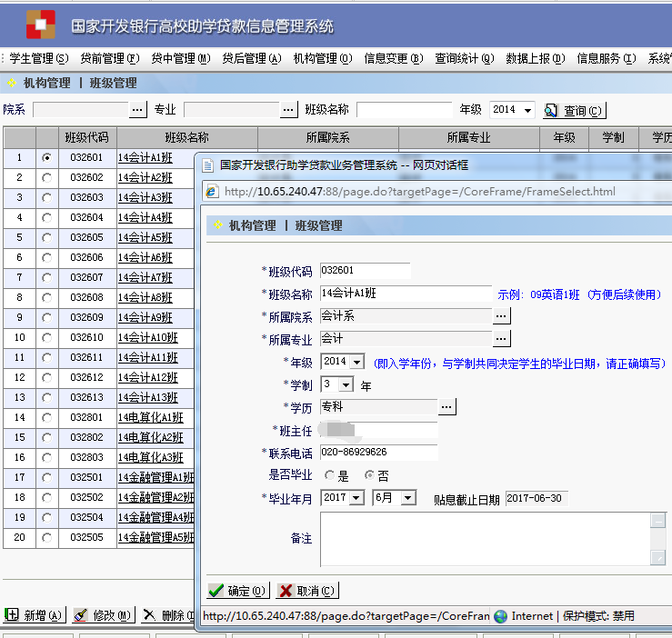Open the 贷前管理 menu
The image size is (672, 638).
point(109,58)
